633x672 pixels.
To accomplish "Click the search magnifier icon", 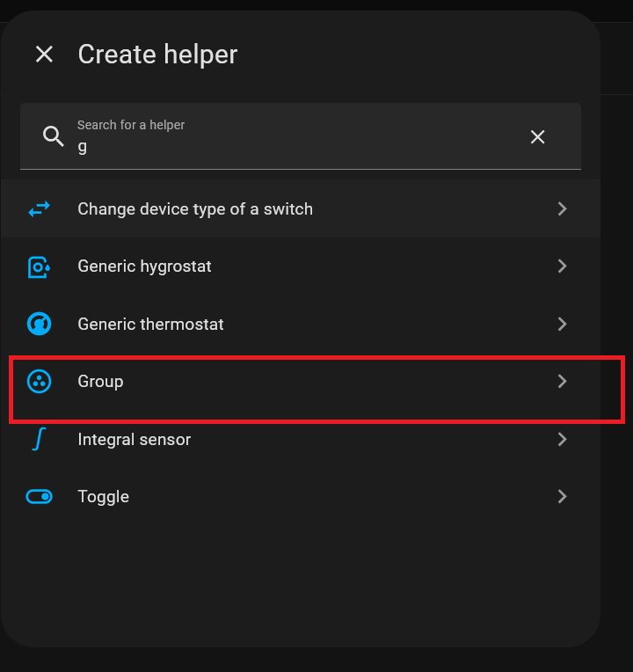I will 54,136.
